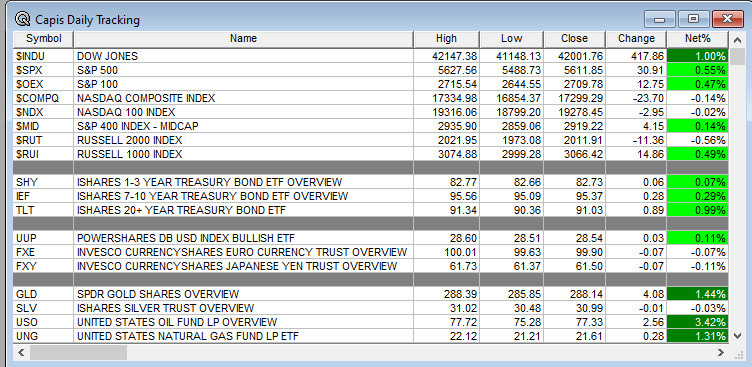Image resolution: width=752 pixels, height=367 pixels.
Task: Select the $SPX symbol cell
Action: click(x=43, y=70)
